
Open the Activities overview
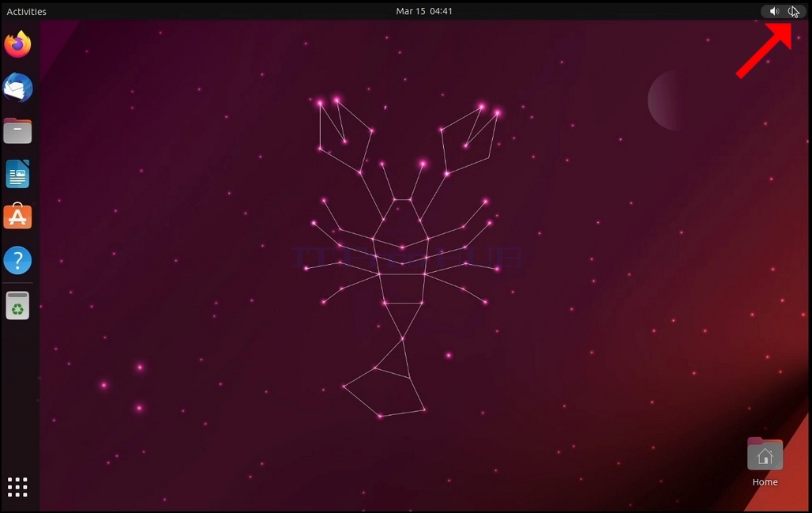pyautogui.click(x=26, y=11)
